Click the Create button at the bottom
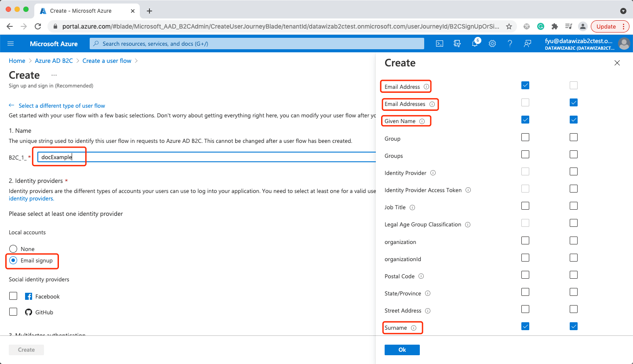Screen dimensions: 633x364 (26, 350)
